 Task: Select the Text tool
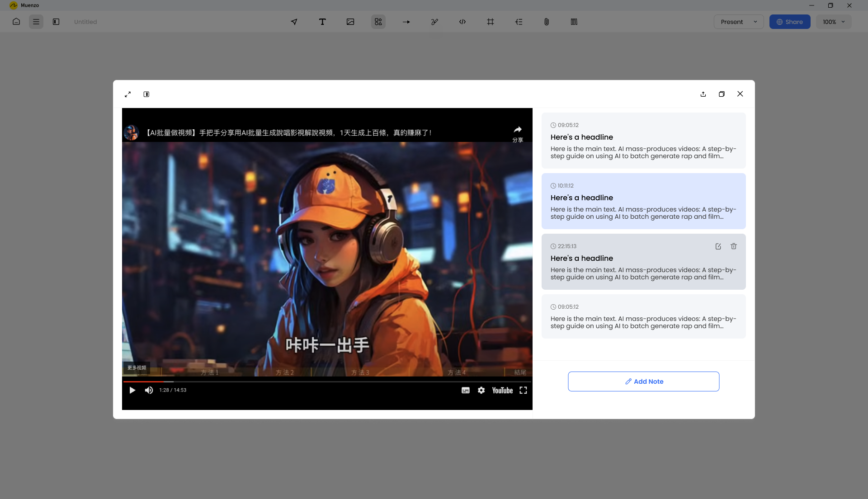point(322,22)
